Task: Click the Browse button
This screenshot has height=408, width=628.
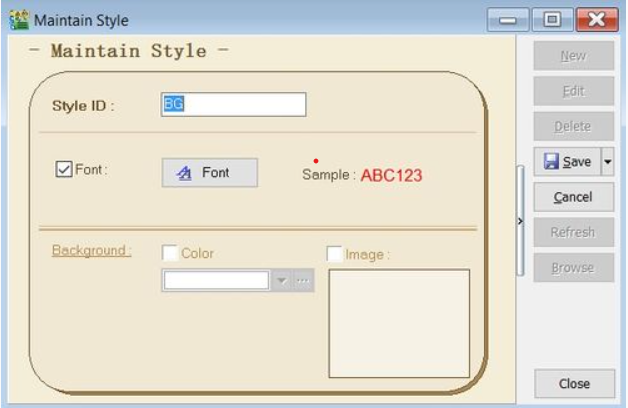Action: point(573,267)
